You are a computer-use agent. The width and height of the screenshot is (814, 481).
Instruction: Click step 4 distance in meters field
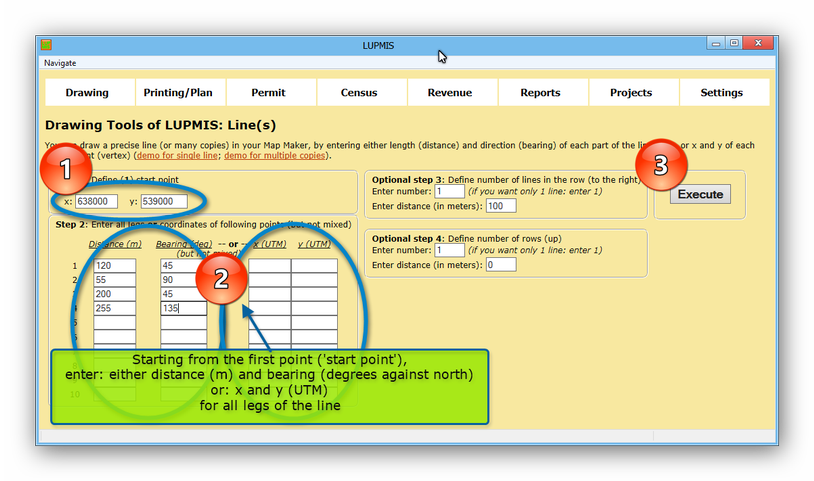click(x=501, y=265)
